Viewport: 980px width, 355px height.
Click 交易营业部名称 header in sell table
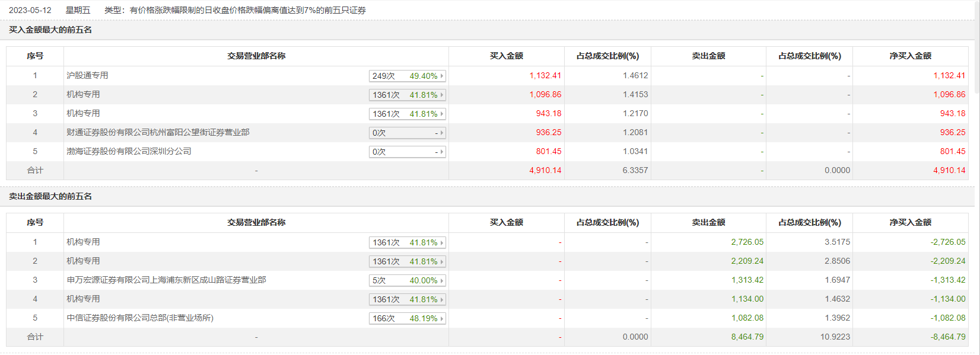[x=256, y=222]
